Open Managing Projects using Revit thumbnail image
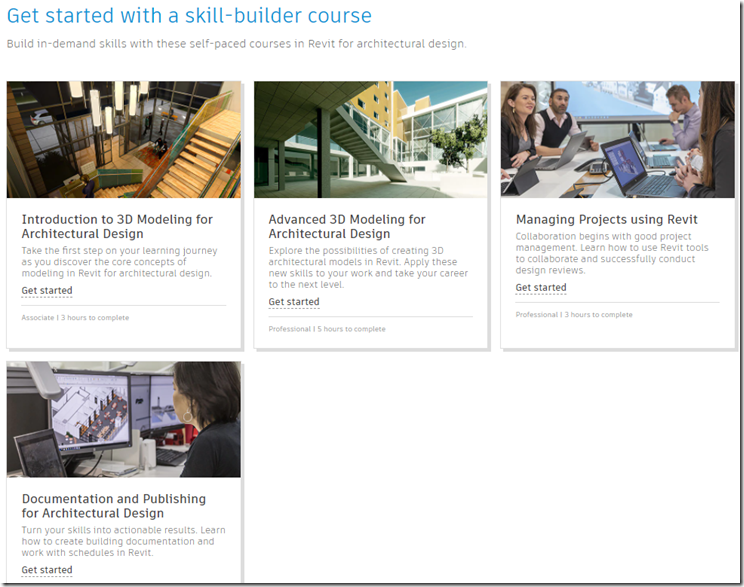The image size is (744, 587). [x=618, y=140]
